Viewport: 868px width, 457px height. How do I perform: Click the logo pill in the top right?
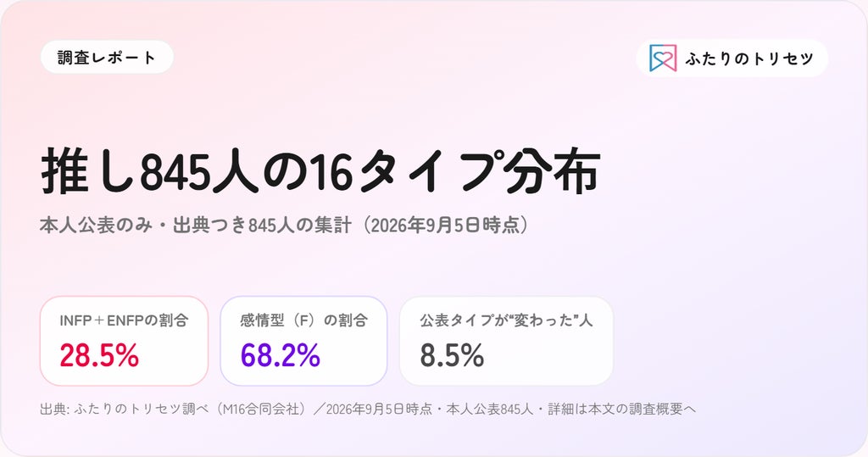tap(732, 58)
